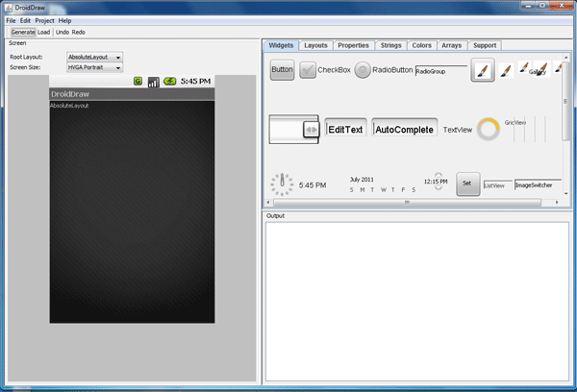Click the AbsoluteLayout label in phone preview

(x=69, y=106)
